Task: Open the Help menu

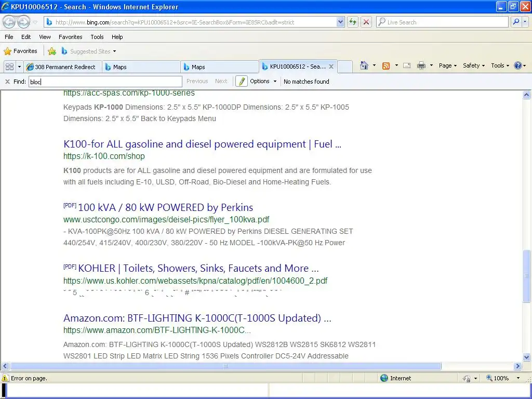Action: [x=117, y=37]
